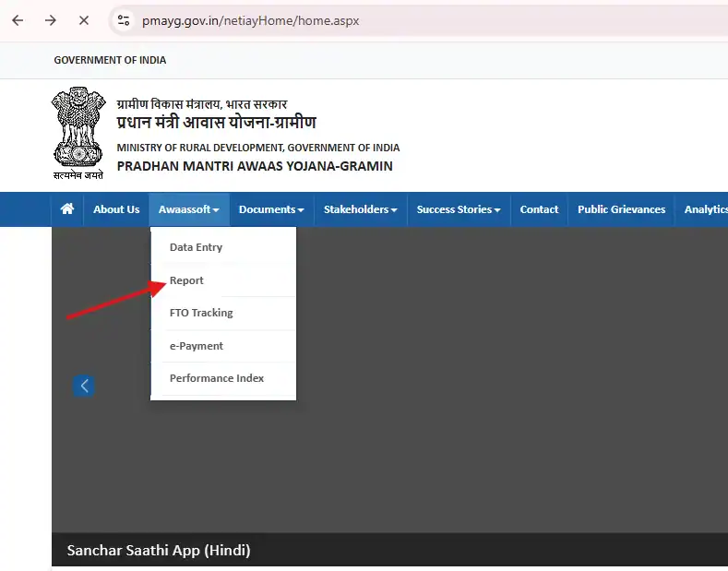Collapse the Awaassoft dropdown menu
728x571 pixels.
[x=189, y=209]
